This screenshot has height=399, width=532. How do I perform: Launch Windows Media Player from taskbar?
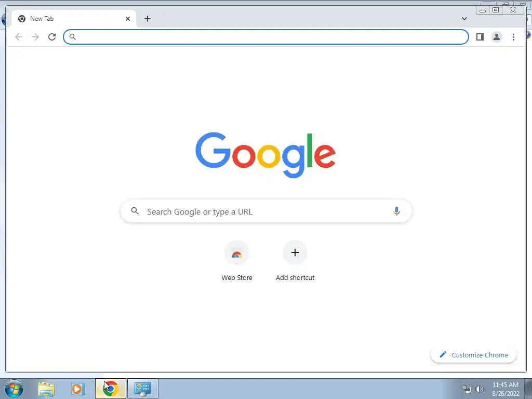(77, 389)
